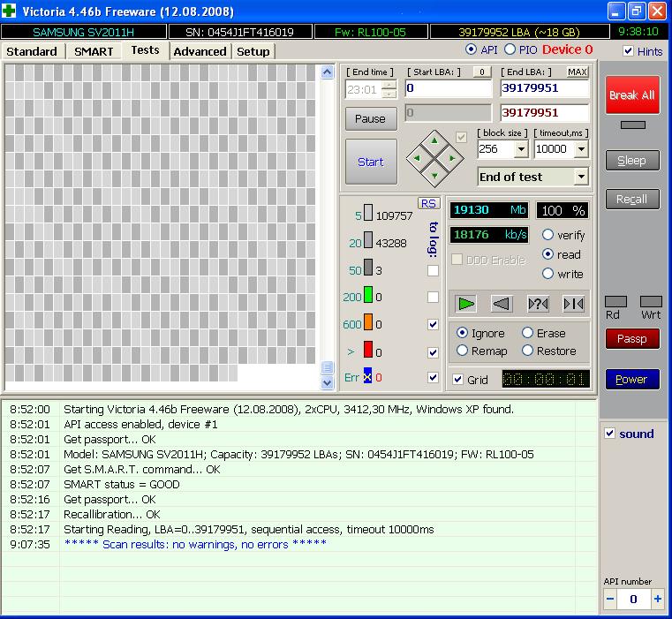Open the End of test dropdown
Image resolution: width=672 pixels, height=619 pixels.
(580, 177)
